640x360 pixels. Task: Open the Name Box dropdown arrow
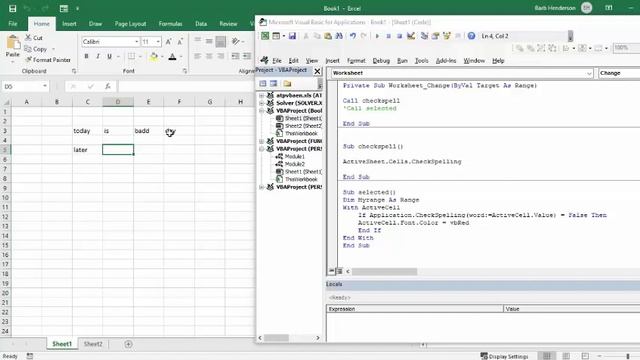click(44, 86)
